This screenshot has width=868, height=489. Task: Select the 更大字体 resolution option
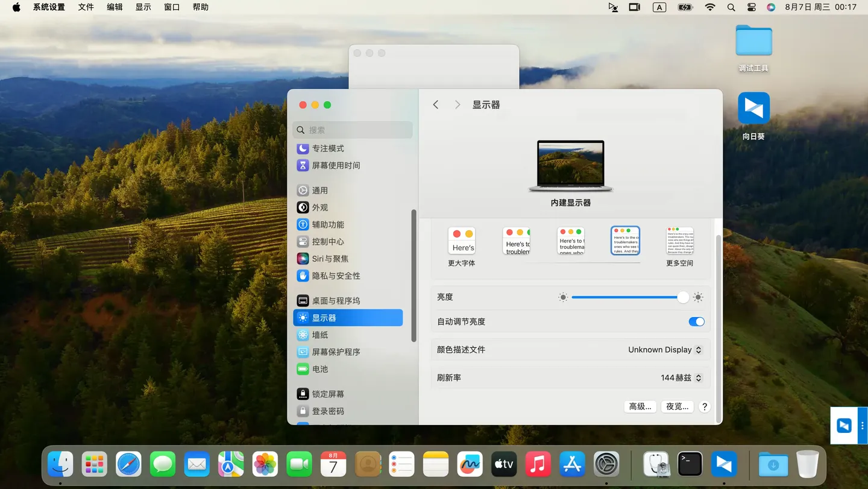462,241
